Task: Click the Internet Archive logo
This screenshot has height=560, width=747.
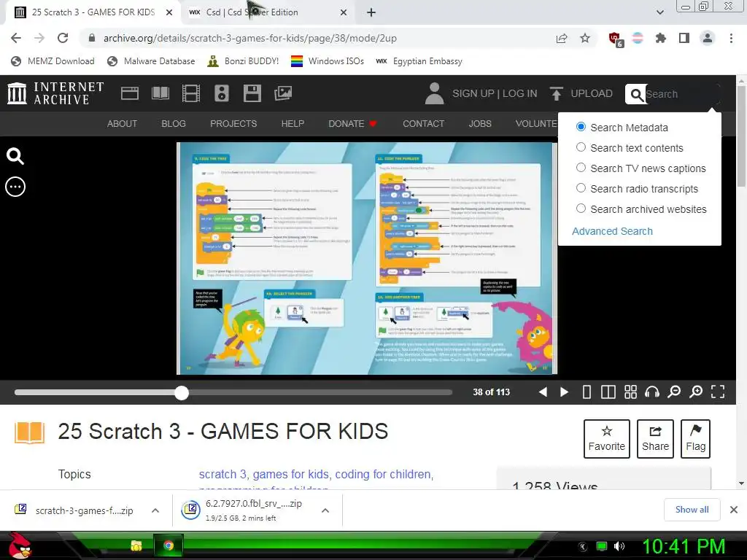Action: (x=55, y=93)
